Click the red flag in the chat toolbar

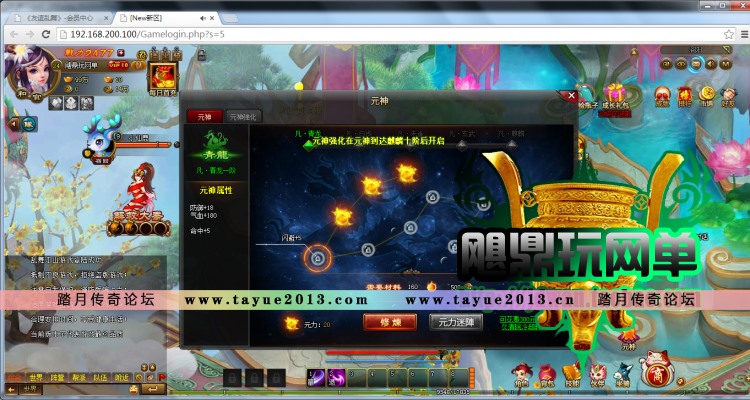click(x=162, y=378)
